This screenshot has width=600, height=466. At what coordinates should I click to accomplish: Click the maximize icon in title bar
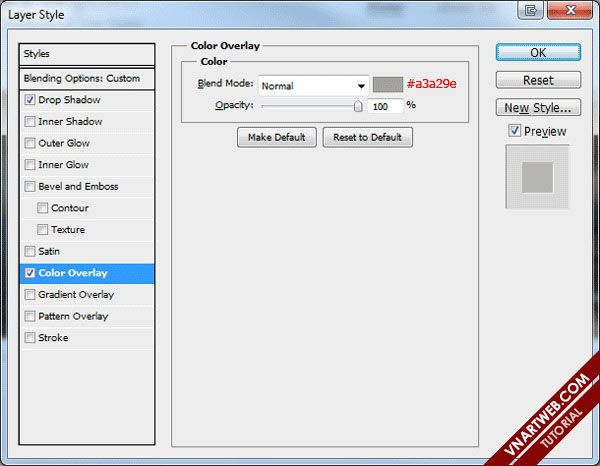(x=529, y=11)
